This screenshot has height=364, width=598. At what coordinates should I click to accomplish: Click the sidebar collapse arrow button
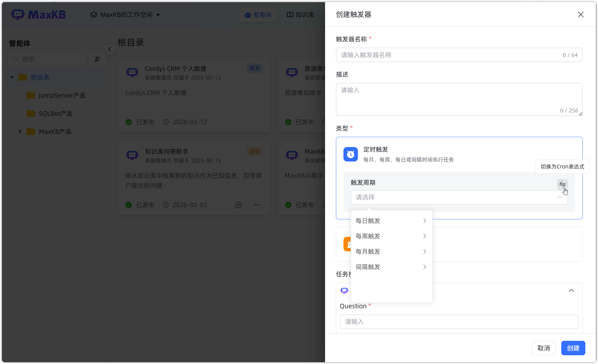[110, 49]
